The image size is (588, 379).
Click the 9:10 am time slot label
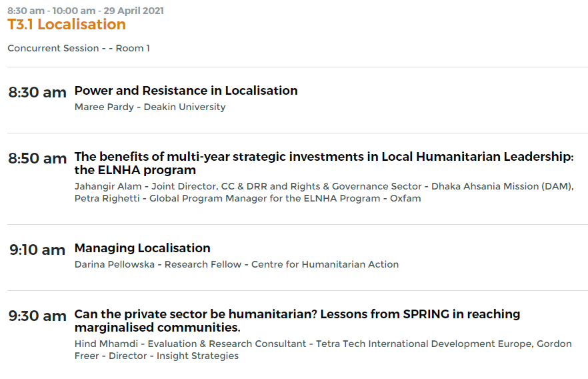[x=37, y=250]
